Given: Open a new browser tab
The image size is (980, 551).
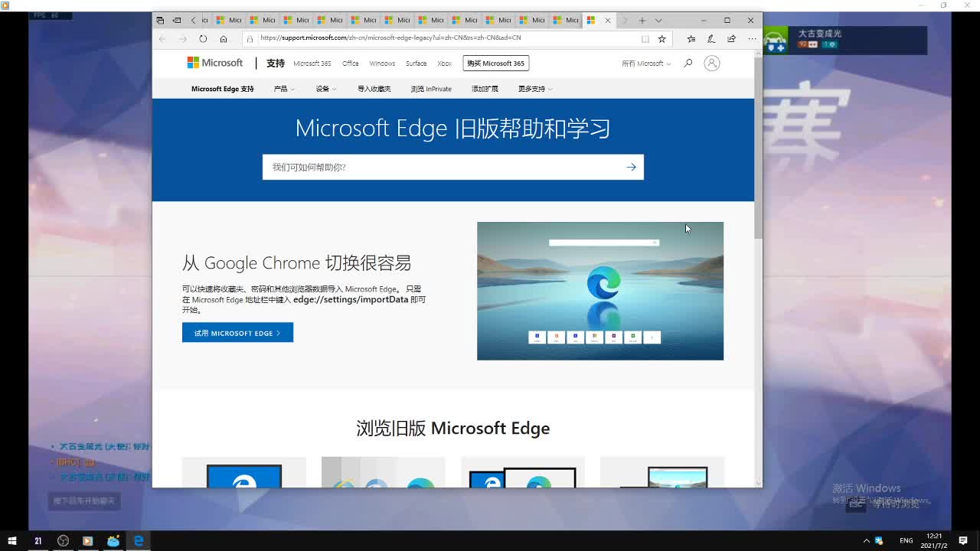Looking at the screenshot, I should pyautogui.click(x=642, y=21).
